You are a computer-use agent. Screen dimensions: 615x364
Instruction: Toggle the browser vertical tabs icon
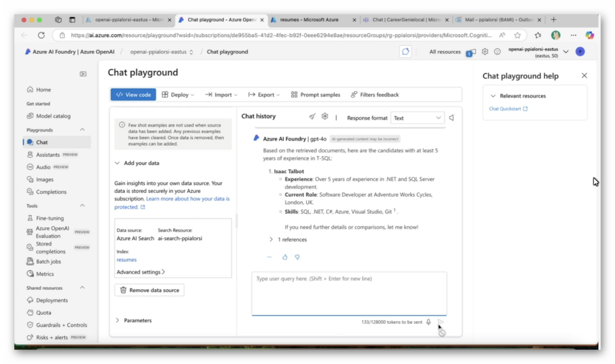[72, 20]
